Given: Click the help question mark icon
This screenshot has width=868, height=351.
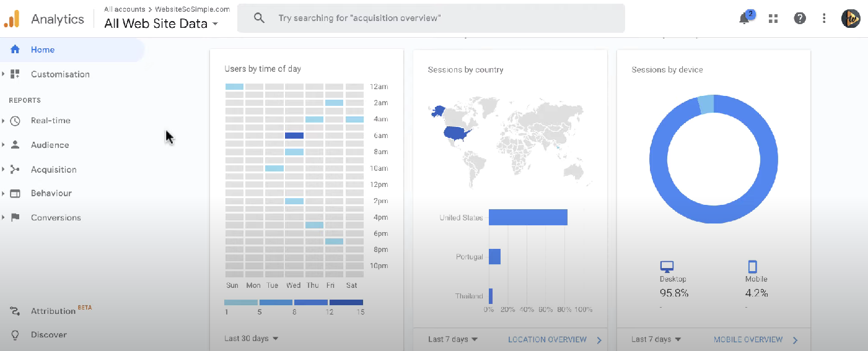Looking at the screenshot, I should tap(800, 19).
